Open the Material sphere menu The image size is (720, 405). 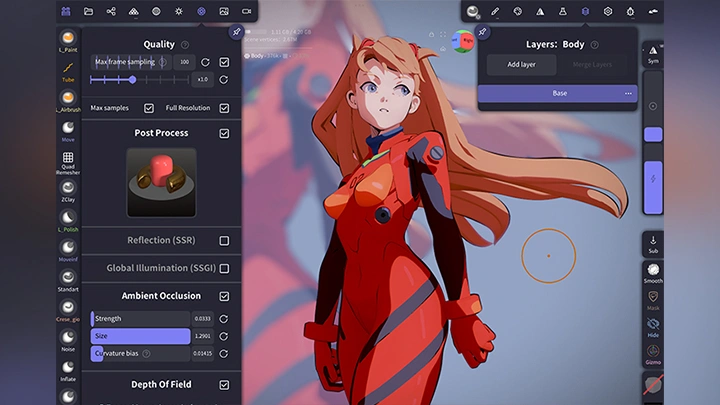tap(156, 11)
